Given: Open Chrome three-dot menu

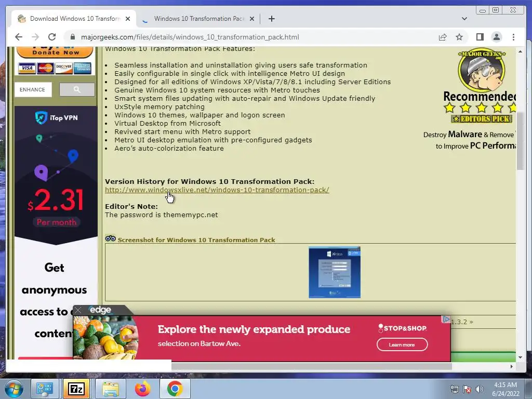Looking at the screenshot, I should (x=513, y=37).
